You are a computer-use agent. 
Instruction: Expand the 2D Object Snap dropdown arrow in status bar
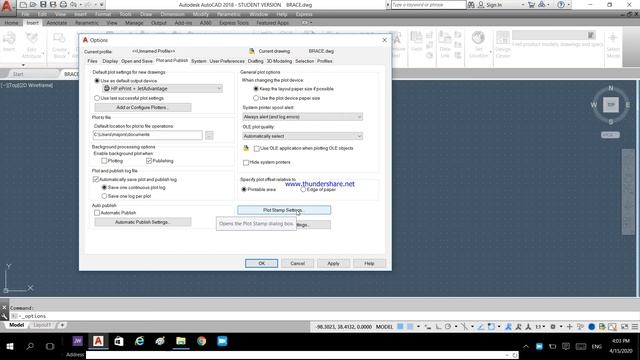click(499, 327)
